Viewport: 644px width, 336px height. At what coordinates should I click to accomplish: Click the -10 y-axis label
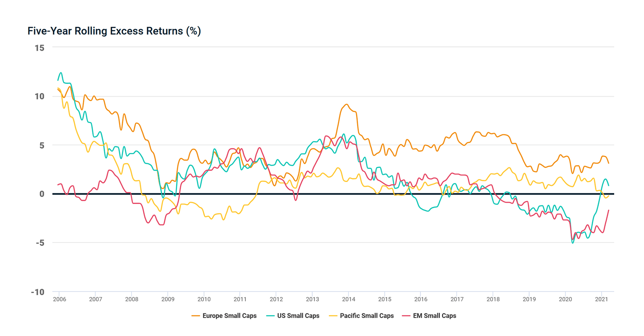point(38,292)
